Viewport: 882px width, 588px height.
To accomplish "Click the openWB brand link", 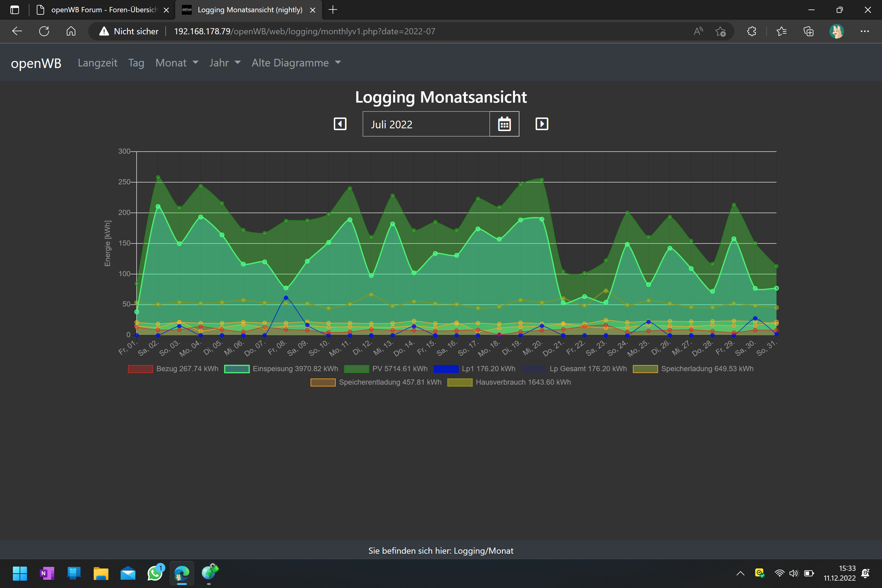I will [36, 63].
